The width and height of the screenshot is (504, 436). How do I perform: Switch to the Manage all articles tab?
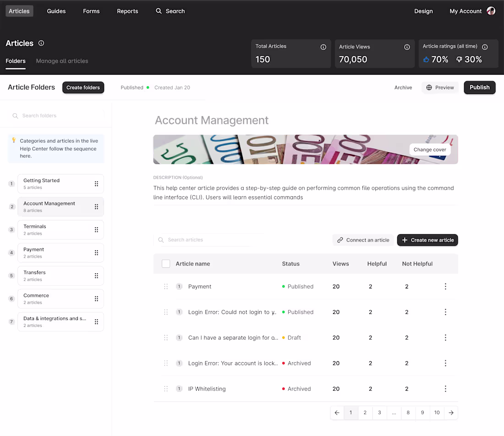pyautogui.click(x=62, y=61)
